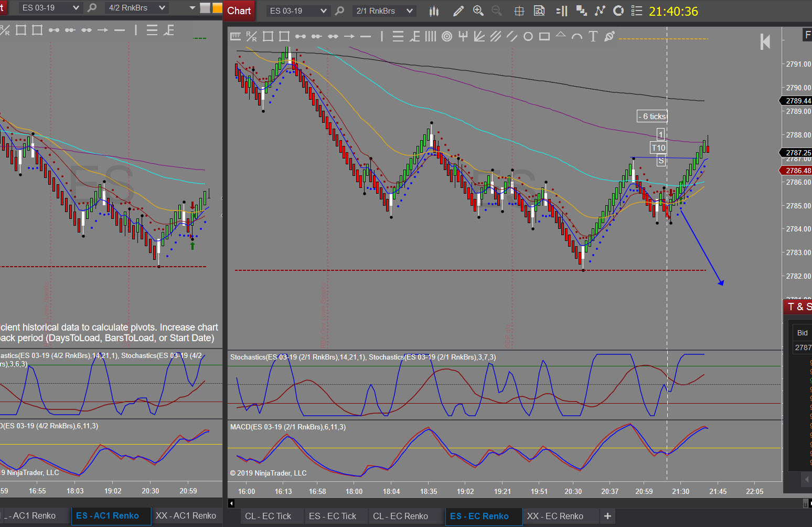Toggle Chart Trader panel icon
Viewport: 812px width, 527px height.
(562, 11)
